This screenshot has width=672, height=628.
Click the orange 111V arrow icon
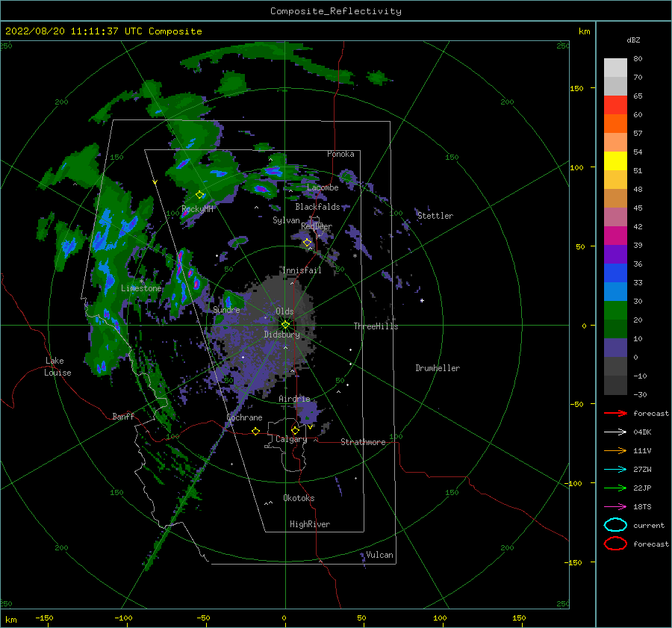(615, 450)
